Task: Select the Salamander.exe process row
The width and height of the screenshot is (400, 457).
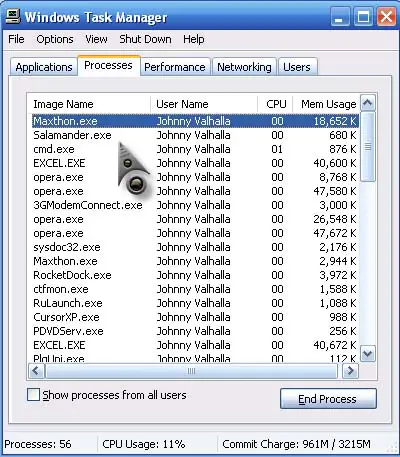Action: 195,135
